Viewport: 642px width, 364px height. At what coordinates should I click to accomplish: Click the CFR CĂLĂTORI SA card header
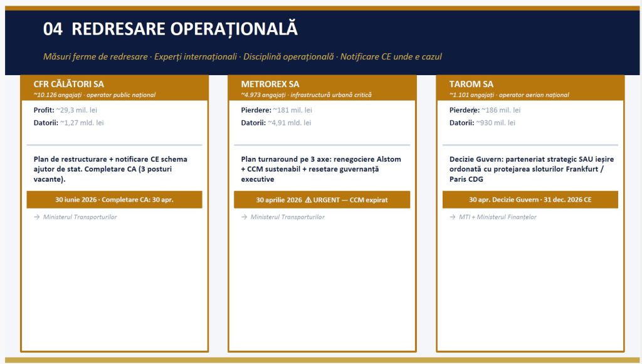pos(114,88)
